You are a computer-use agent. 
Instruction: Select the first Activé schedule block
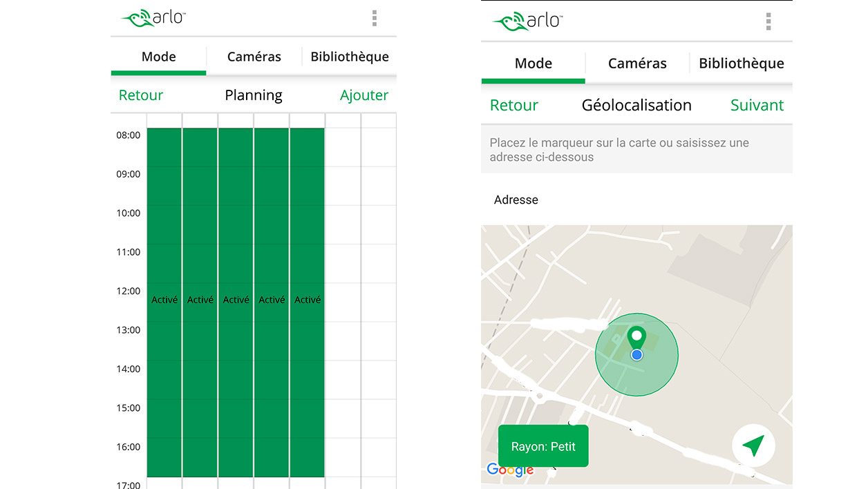pyautogui.click(x=164, y=300)
